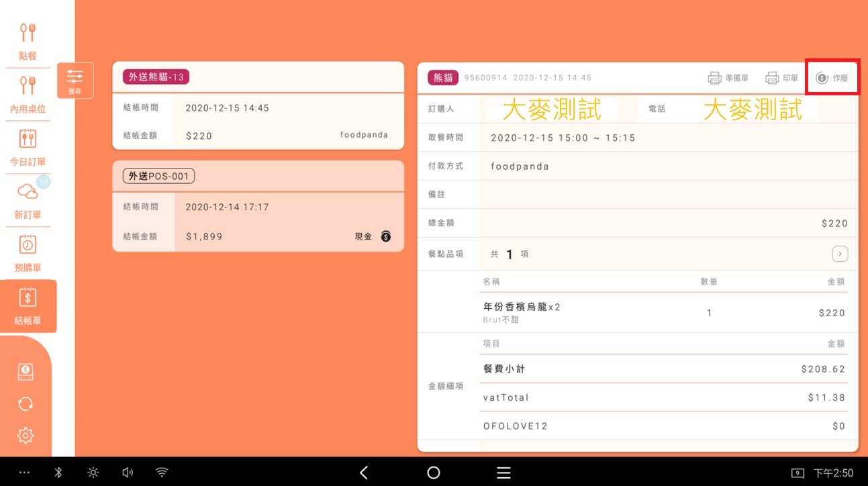Expand the 餐點品項 items arrow
The width and height of the screenshot is (868, 486).
click(840, 254)
